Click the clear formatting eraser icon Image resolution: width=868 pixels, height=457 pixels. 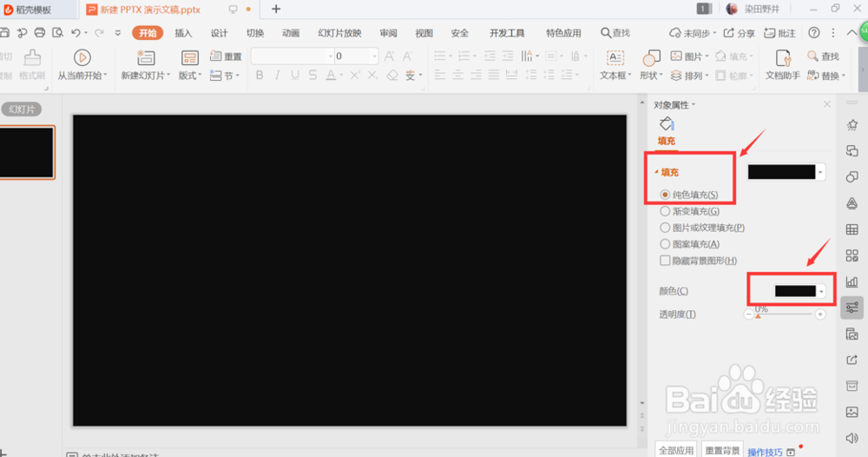tap(392, 75)
